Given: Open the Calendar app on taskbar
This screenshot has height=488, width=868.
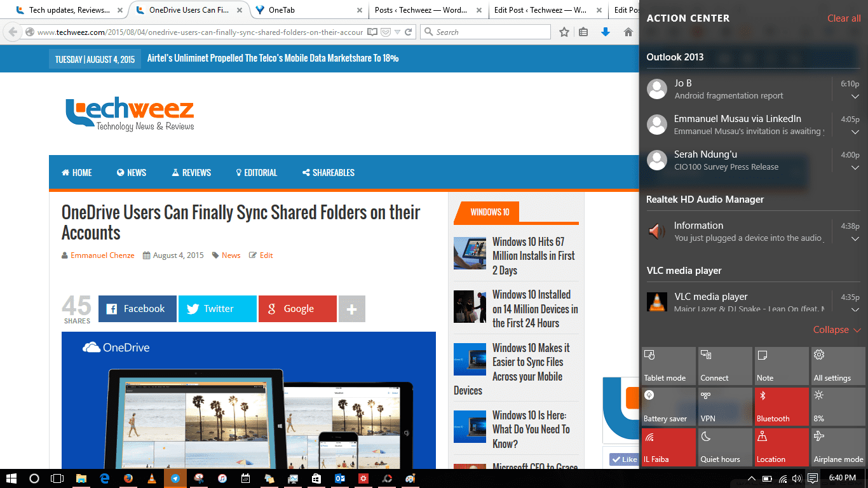Looking at the screenshot, I should click(246, 478).
